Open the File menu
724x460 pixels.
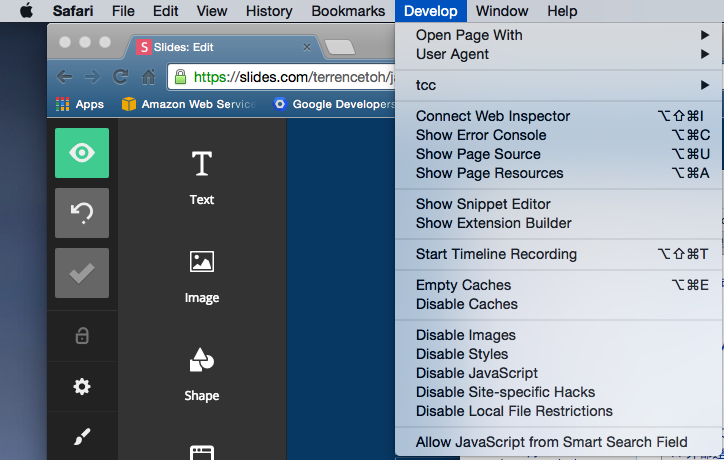tap(123, 11)
